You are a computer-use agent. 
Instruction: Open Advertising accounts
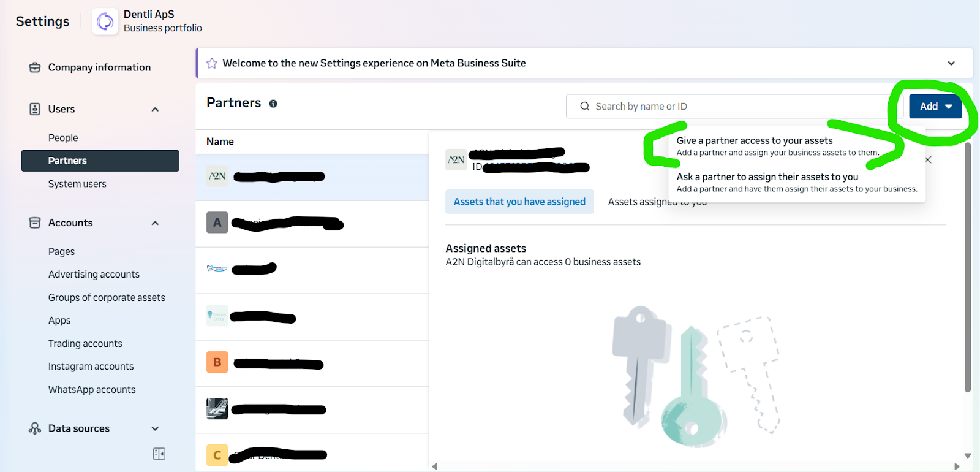point(94,275)
